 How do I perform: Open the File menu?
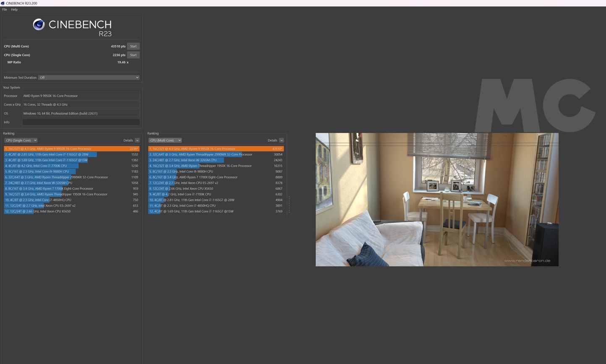point(5,9)
